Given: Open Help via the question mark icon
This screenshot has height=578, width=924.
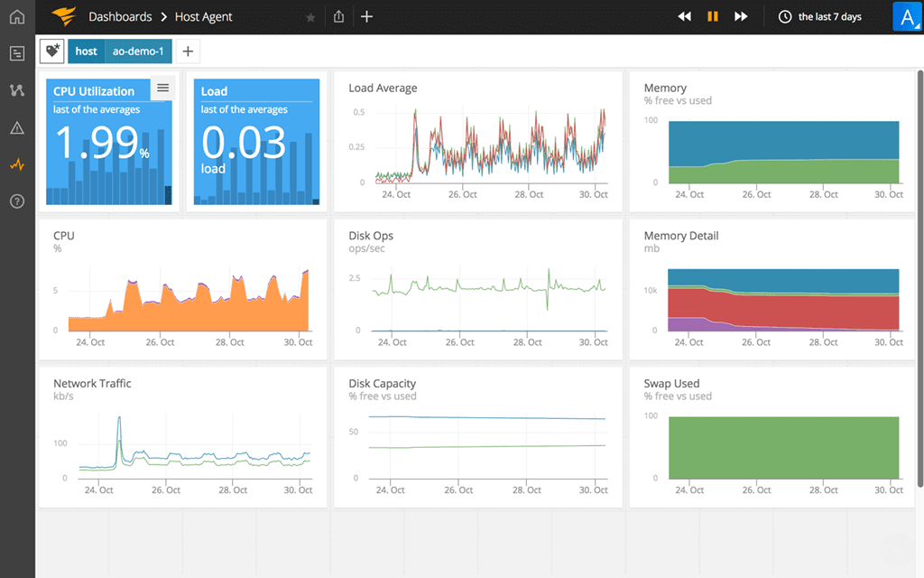Looking at the screenshot, I should click(x=16, y=201).
